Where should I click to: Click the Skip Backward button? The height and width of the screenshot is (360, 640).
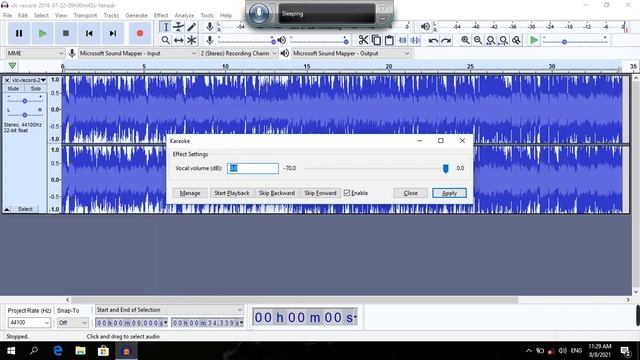277,193
